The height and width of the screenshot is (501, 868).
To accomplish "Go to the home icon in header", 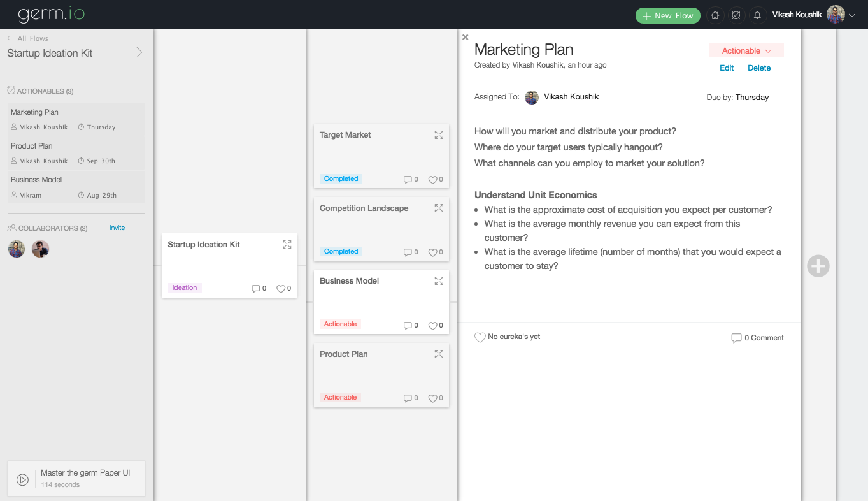I will (x=715, y=15).
